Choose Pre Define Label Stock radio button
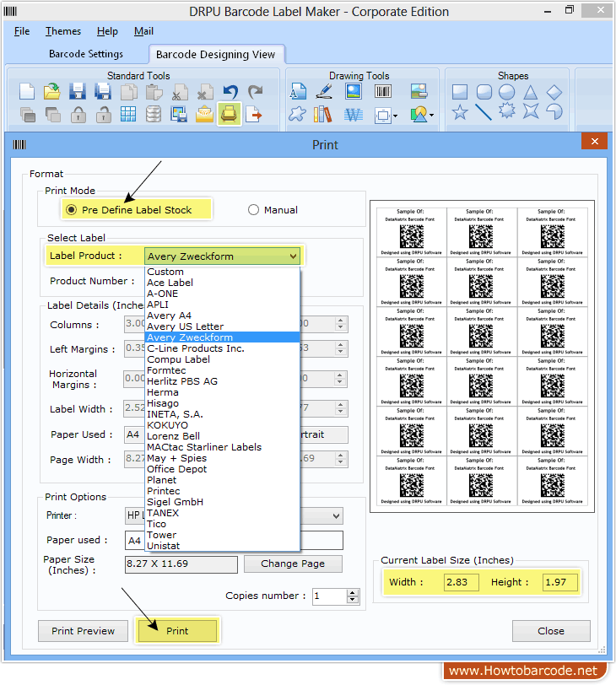This screenshot has width=616, height=685. (x=71, y=210)
